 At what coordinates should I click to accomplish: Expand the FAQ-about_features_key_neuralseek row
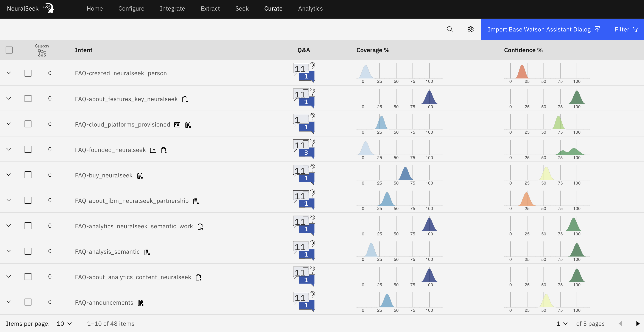[8, 99]
